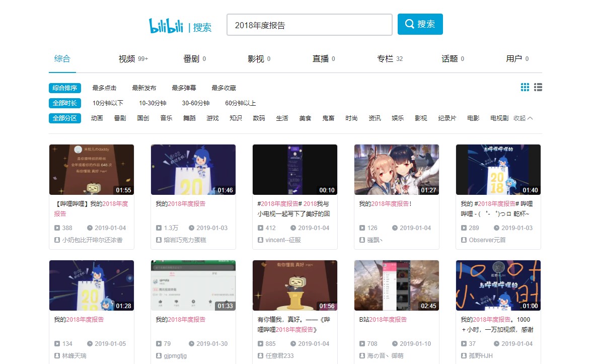Select 最多点击 sort option

click(x=105, y=88)
